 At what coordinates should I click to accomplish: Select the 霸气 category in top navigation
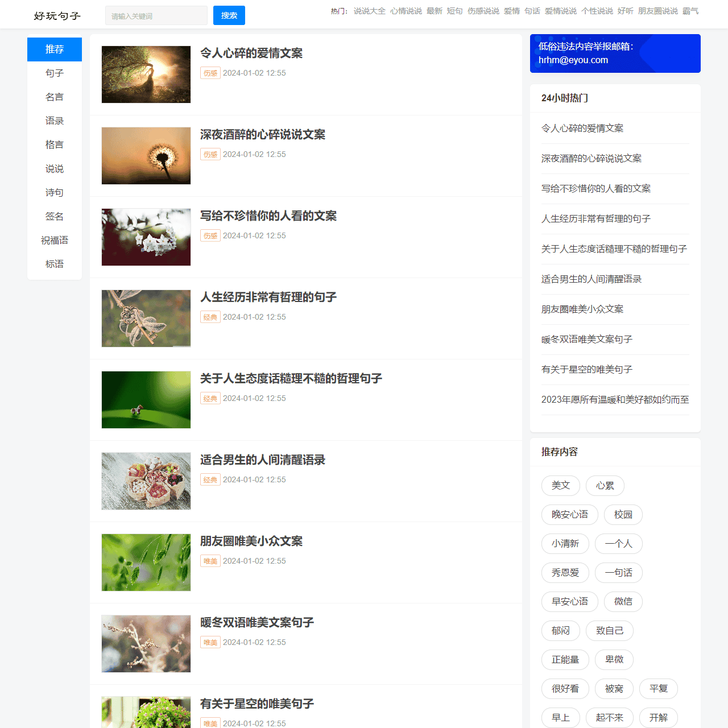click(x=690, y=11)
